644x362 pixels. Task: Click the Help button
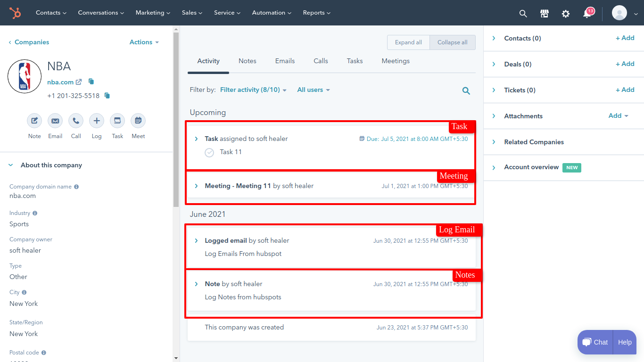click(x=625, y=342)
